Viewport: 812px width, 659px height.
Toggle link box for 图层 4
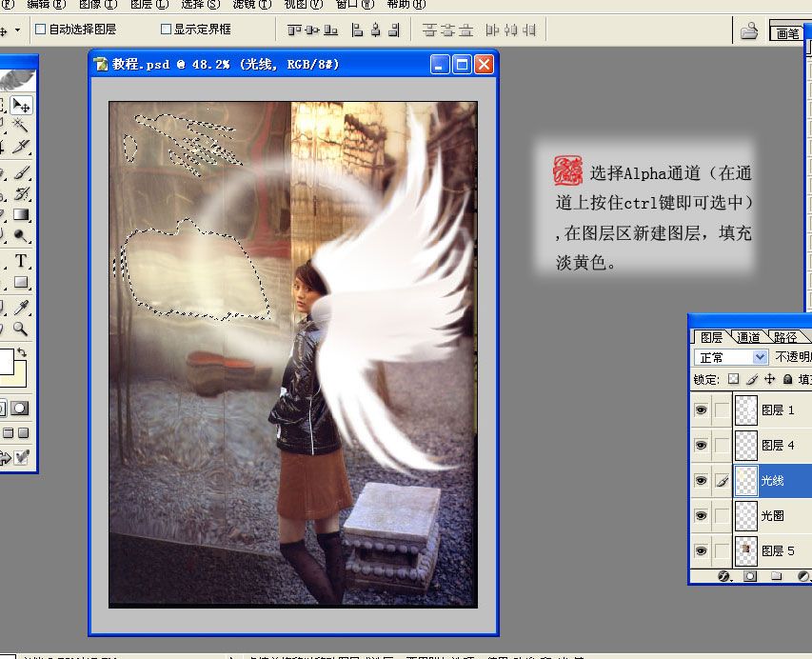[x=722, y=446]
